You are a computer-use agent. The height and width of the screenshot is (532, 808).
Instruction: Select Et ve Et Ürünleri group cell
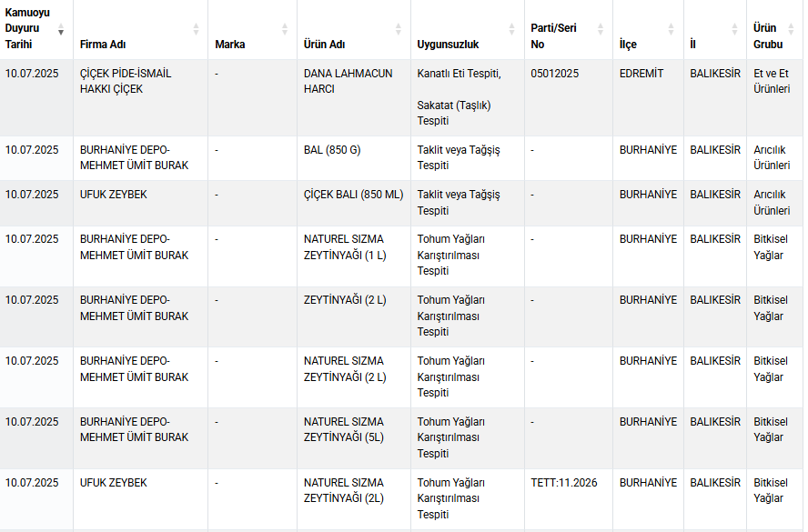[x=774, y=98]
